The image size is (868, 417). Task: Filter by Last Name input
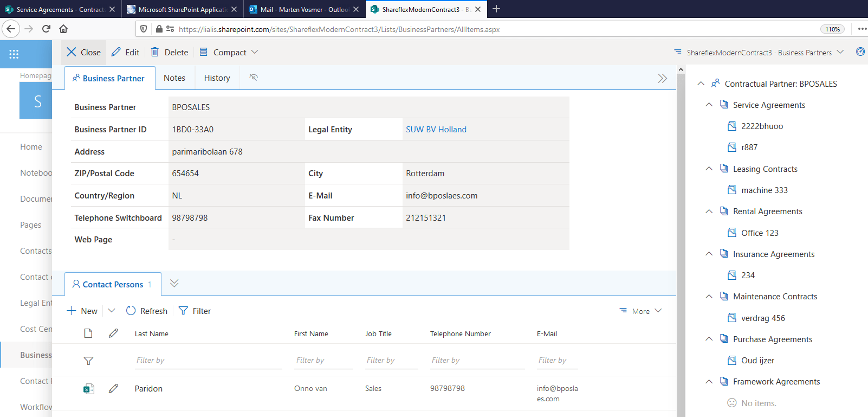(x=209, y=361)
